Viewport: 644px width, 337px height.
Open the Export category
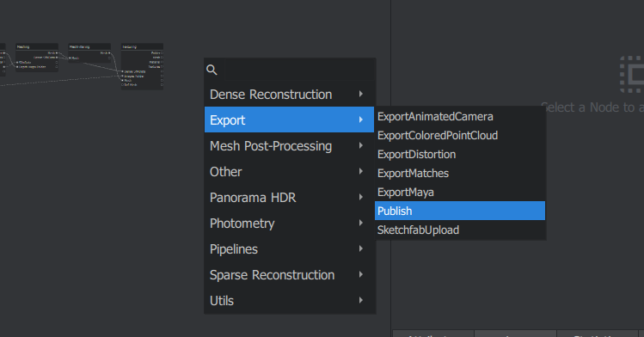(289, 119)
